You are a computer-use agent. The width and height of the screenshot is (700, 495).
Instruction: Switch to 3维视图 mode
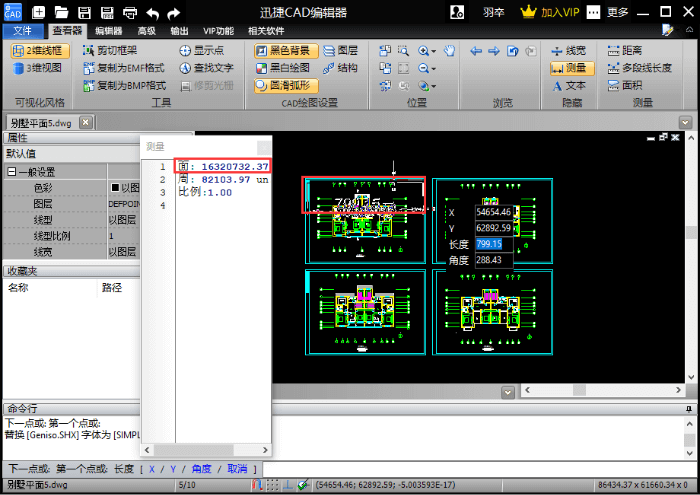[38, 68]
